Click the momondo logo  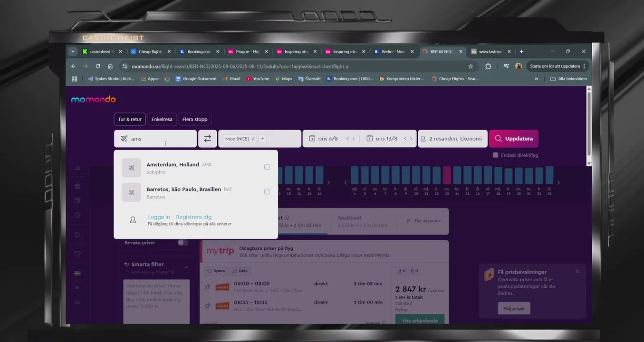(x=93, y=99)
